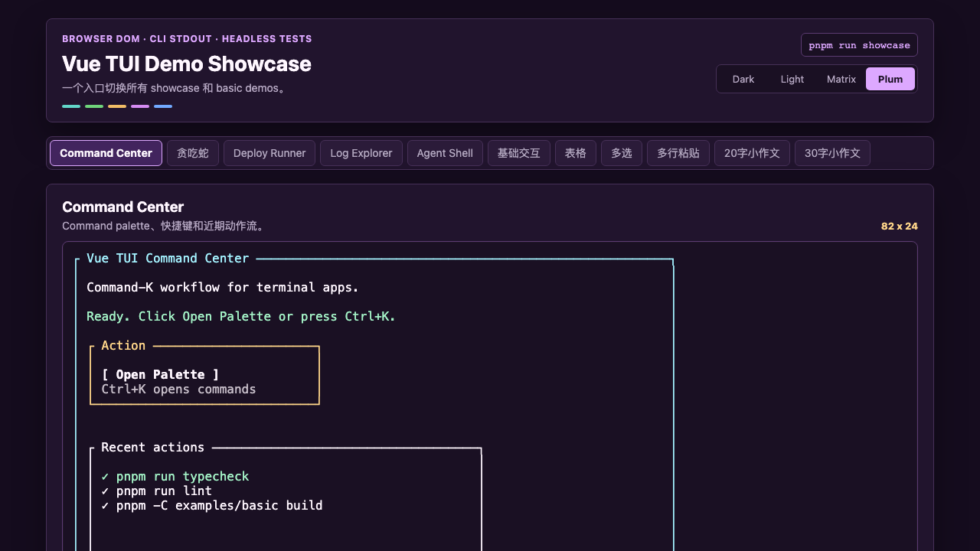Click the 'Ctrl+K opens commands' hint text
Screen dimensions: 980x551
tap(178, 389)
